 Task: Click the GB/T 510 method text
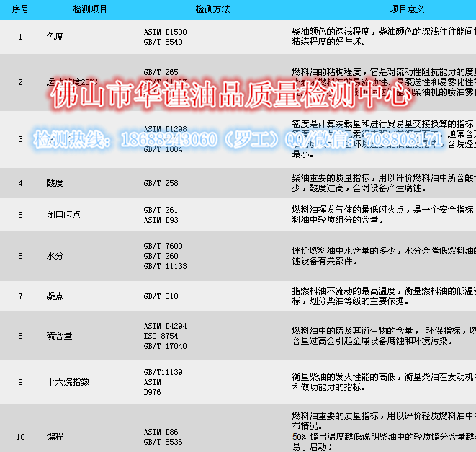tap(161, 296)
